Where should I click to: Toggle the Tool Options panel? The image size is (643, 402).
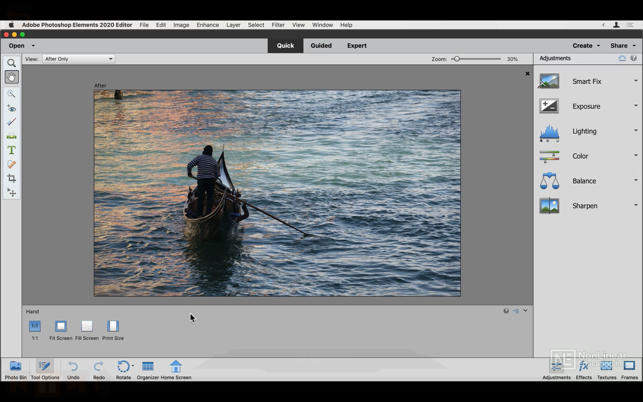tap(45, 369)
